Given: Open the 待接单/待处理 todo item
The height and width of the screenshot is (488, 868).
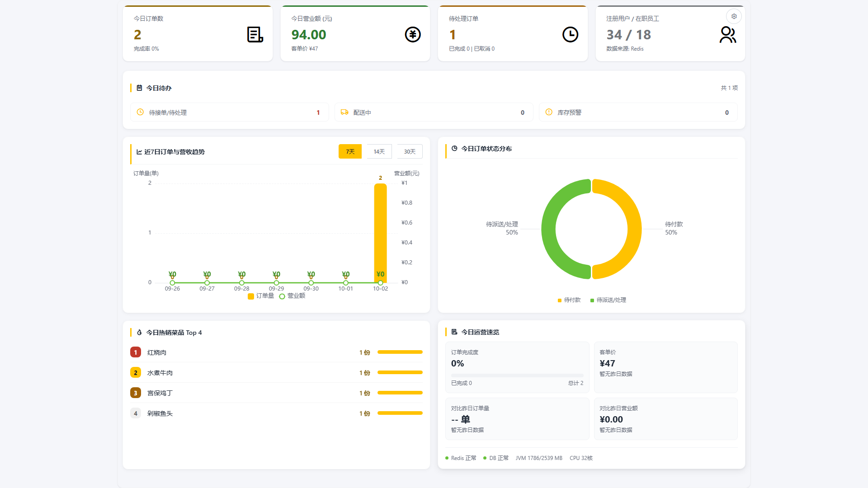Looking at the screenshot, I should pos(230,112).
